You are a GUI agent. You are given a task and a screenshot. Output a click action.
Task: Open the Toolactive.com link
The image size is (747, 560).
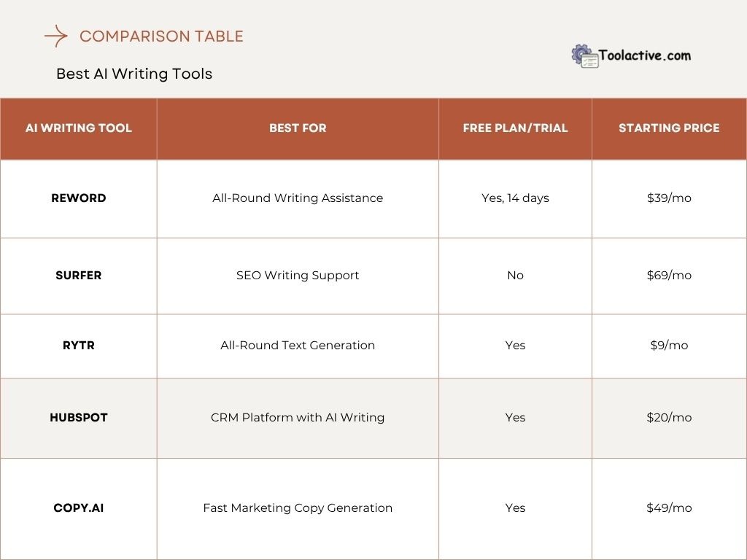[644, 55]
